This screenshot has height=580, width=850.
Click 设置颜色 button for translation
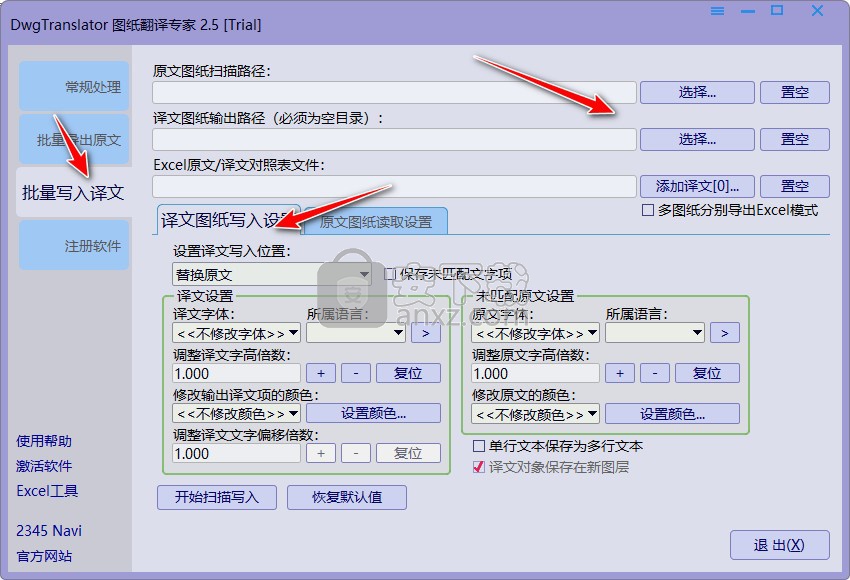click(374, 413)
